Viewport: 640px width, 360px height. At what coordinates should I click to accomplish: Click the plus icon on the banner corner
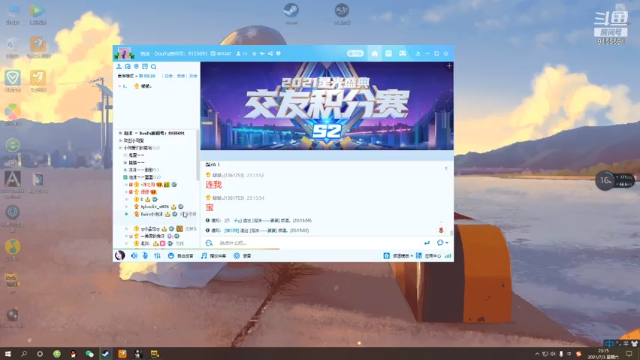pos(449,66)
